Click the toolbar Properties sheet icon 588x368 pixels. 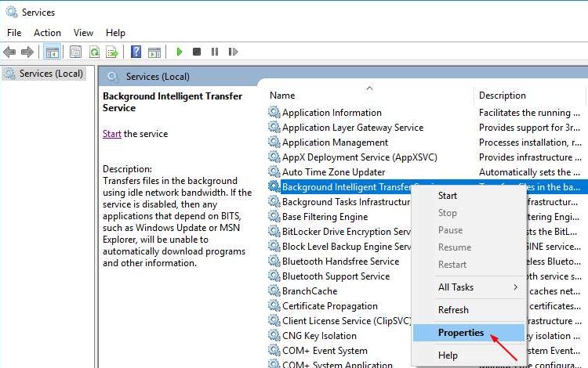coord(75,52)
